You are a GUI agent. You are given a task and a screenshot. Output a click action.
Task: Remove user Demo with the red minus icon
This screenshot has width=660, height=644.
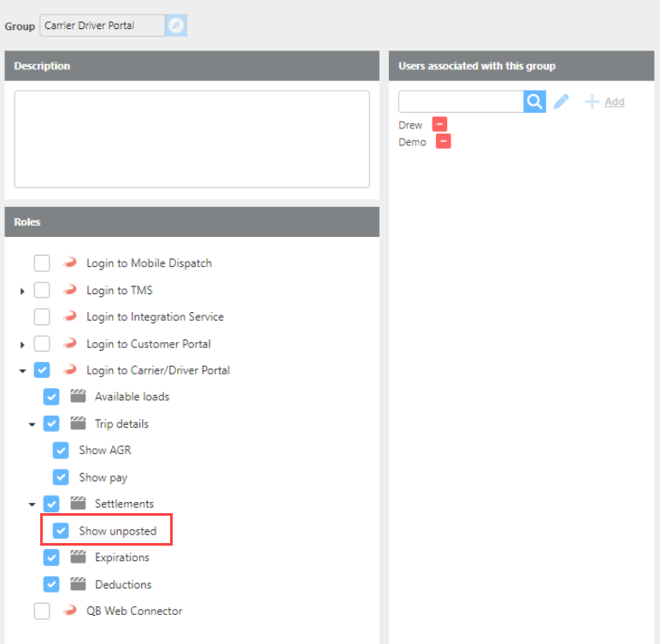pyautogui.click(x=443, y=142)
